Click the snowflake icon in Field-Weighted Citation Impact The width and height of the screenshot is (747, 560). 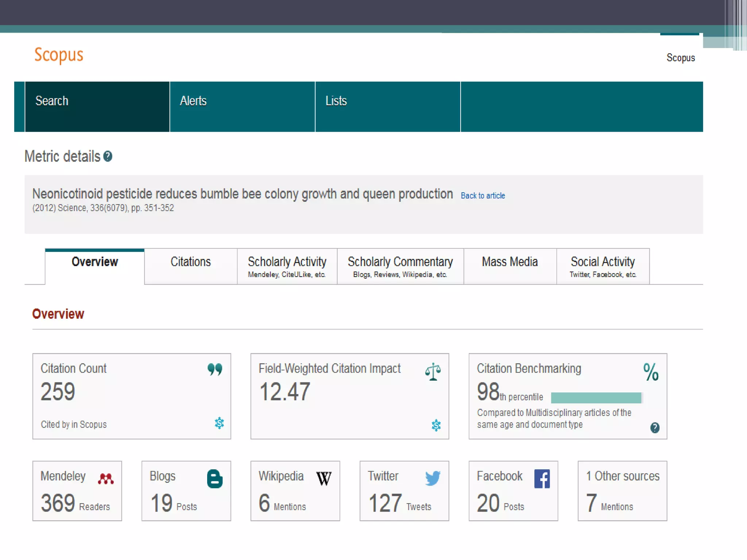[436, 425]
